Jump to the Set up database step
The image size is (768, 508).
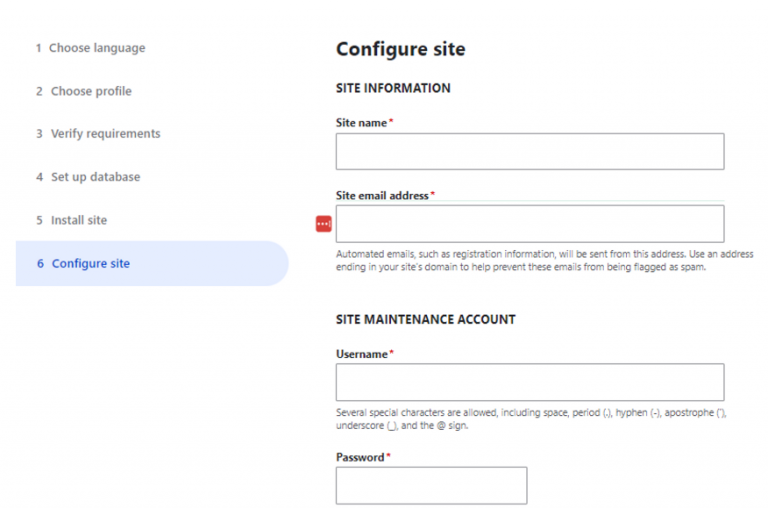[95, 177]
